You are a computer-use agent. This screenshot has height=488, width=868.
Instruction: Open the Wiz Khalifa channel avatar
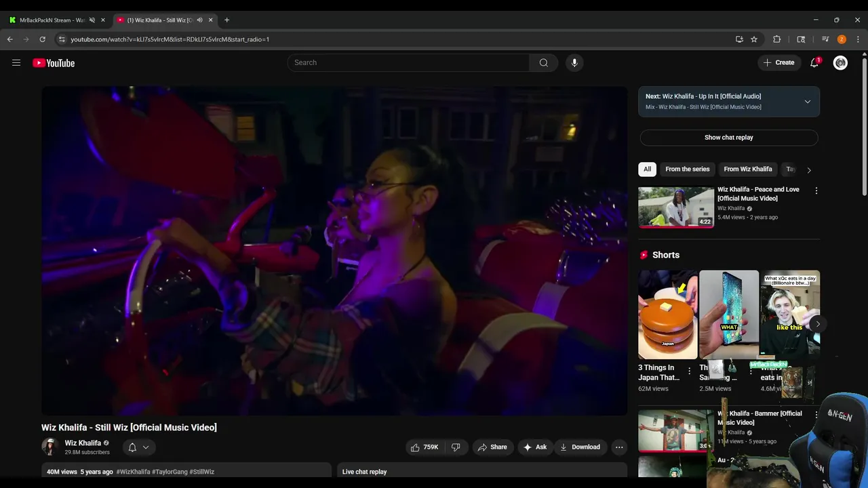[x=50, y=447]
